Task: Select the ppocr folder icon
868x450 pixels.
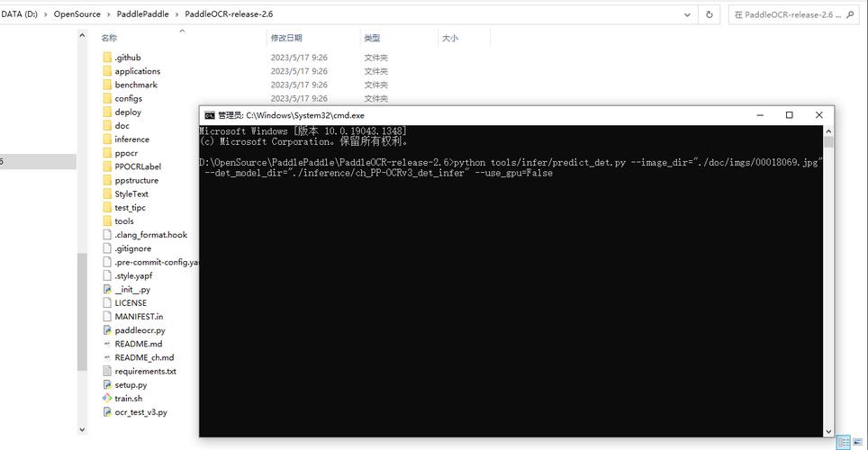Action: pyautogui.click(x=107, y=153)
